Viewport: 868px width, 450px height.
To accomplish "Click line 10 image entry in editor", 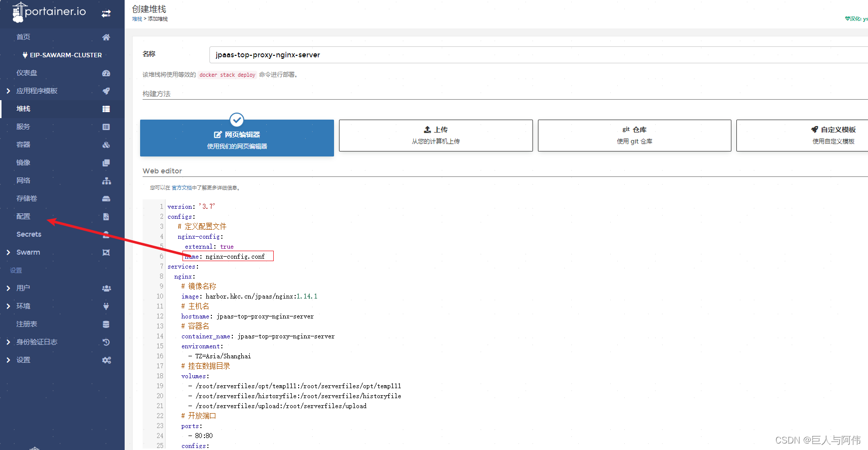I will (249, 297).
